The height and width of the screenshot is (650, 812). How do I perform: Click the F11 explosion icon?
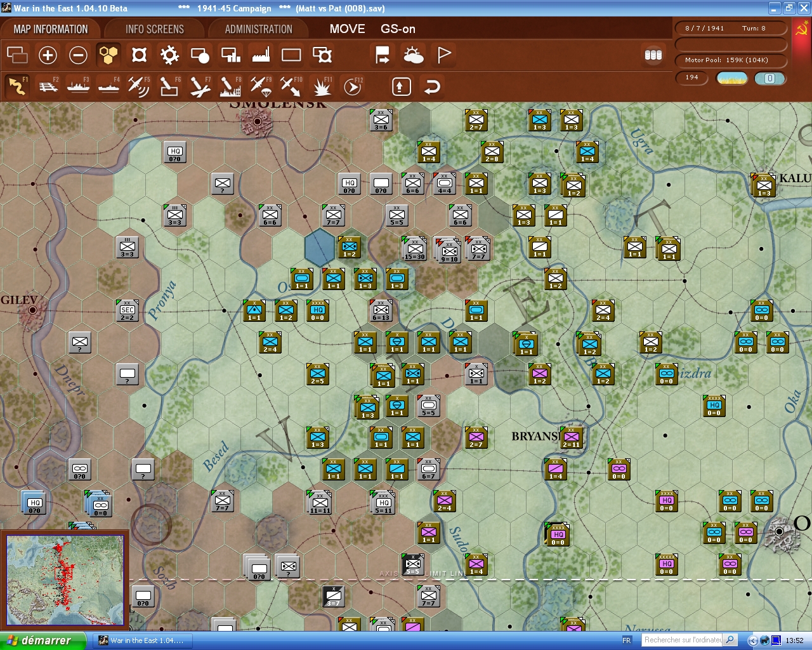pyautogui.click(x=322, y=86)
